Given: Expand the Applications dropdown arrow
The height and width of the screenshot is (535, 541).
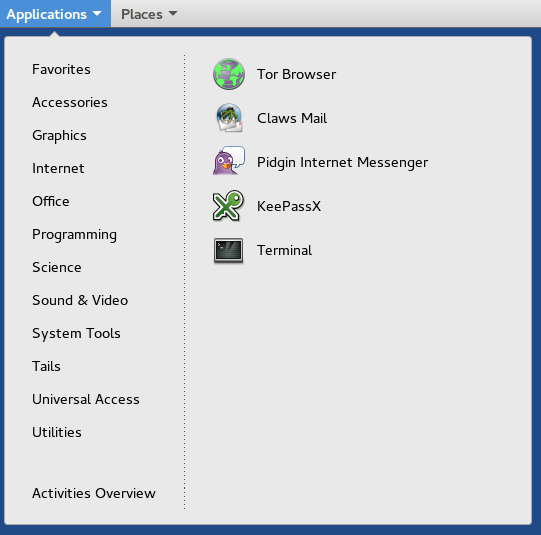Looking at the screenshot, I should click(97, 13).
